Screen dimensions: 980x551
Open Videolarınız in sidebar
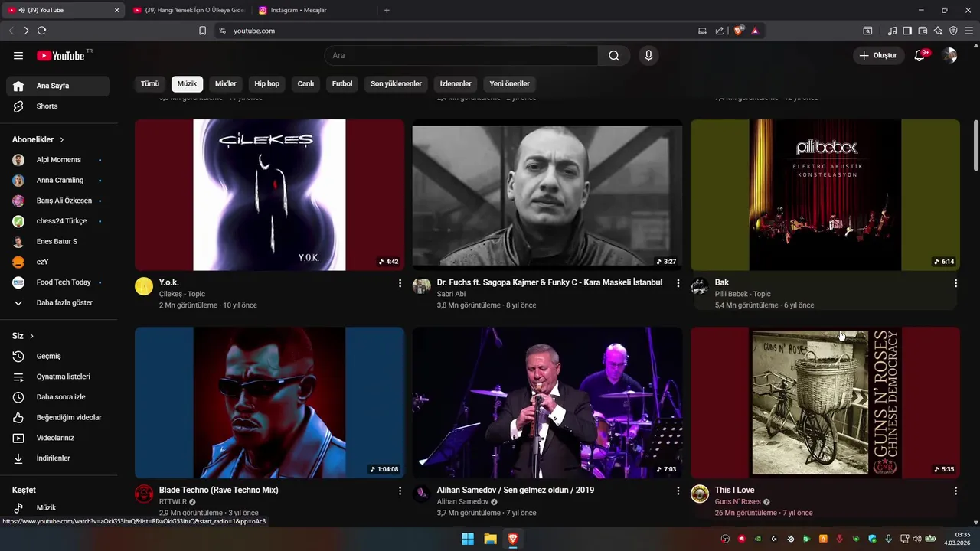58,438
